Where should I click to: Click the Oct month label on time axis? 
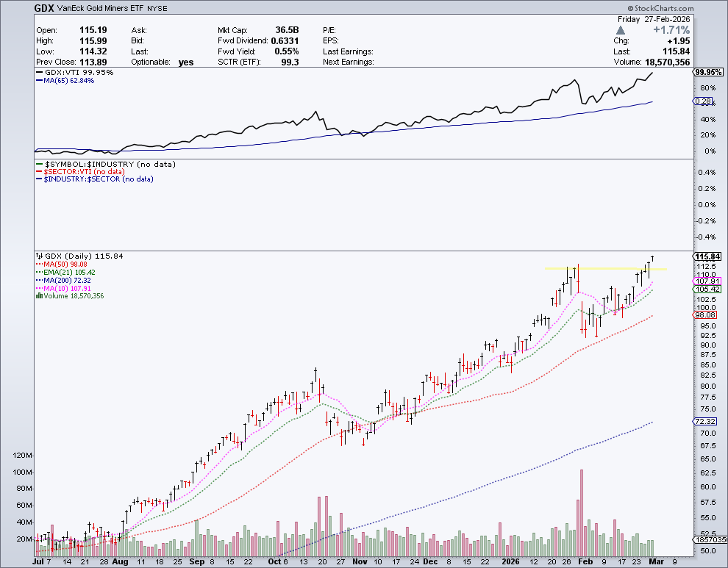coord(275,561)
